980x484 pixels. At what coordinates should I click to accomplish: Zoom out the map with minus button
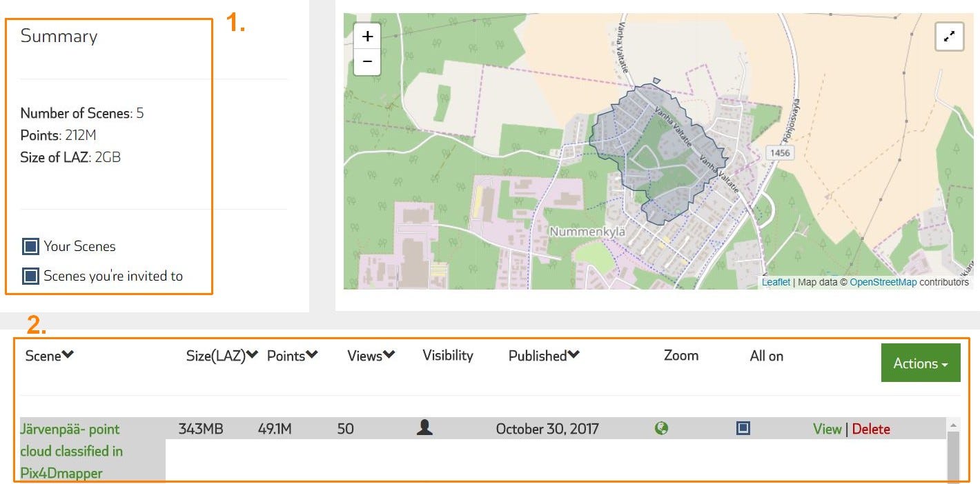coord(367,62)
